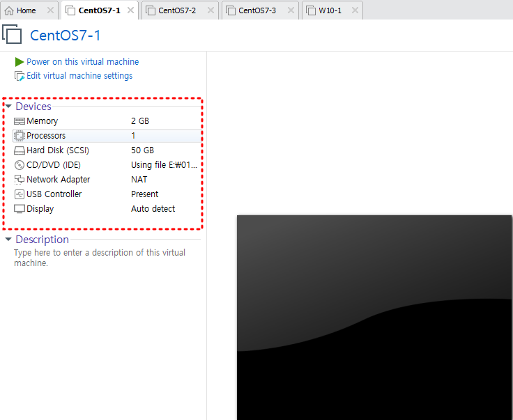
Task: Click the Home tab house icon
Action: coord(9,10)
